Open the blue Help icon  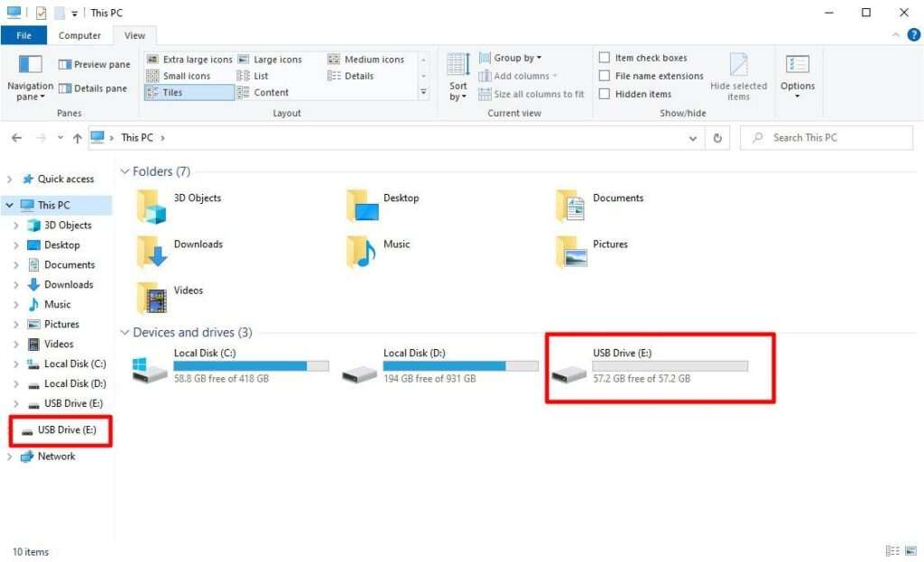coord(914,35)
